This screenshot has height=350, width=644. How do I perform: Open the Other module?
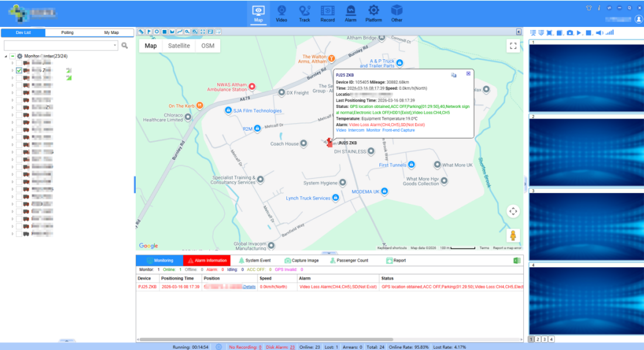(x=397, y=13)
